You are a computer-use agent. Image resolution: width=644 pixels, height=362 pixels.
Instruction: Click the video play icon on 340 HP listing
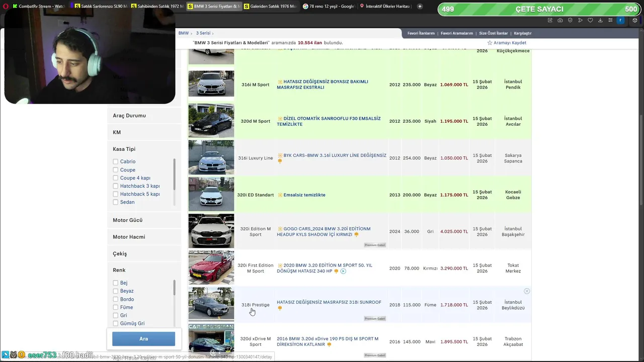click(x=343, y=271)
